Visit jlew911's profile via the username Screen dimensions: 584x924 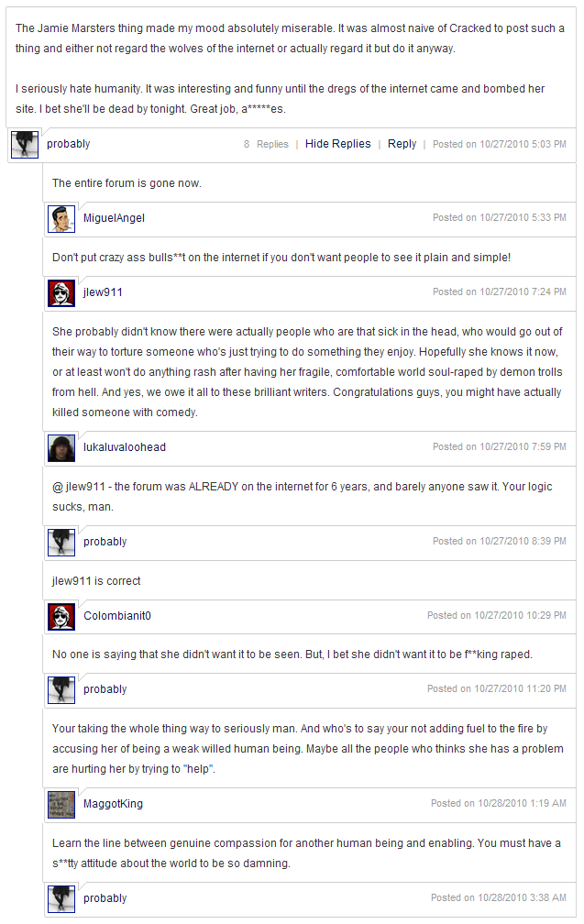103,292
